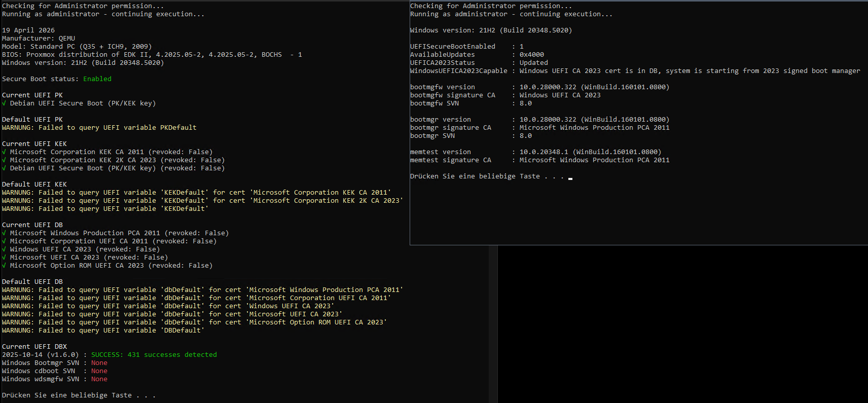The width and height of the screenshot is (868, 403).
Task: Click the 'AvailableUpdates : 0x4000' line
Action: (477, 55)
